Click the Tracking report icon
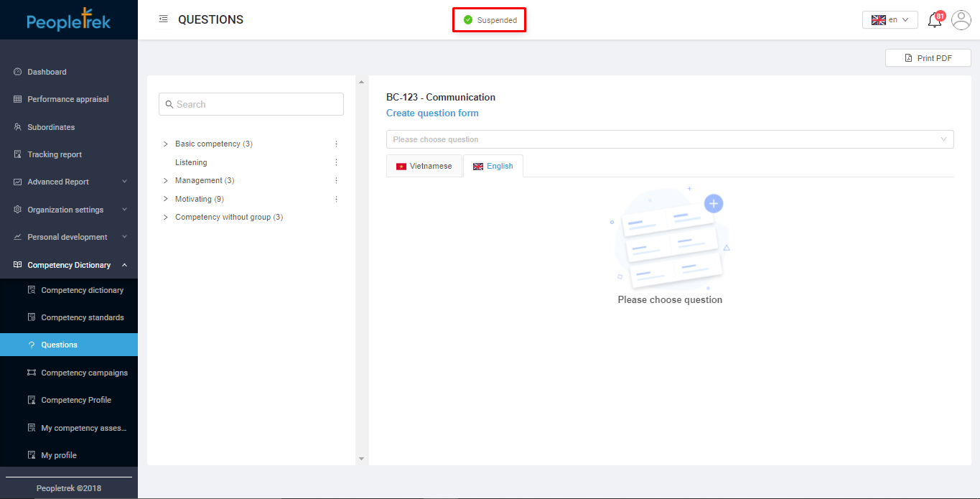This screenshot has height=499, width=980. point(18,154)
